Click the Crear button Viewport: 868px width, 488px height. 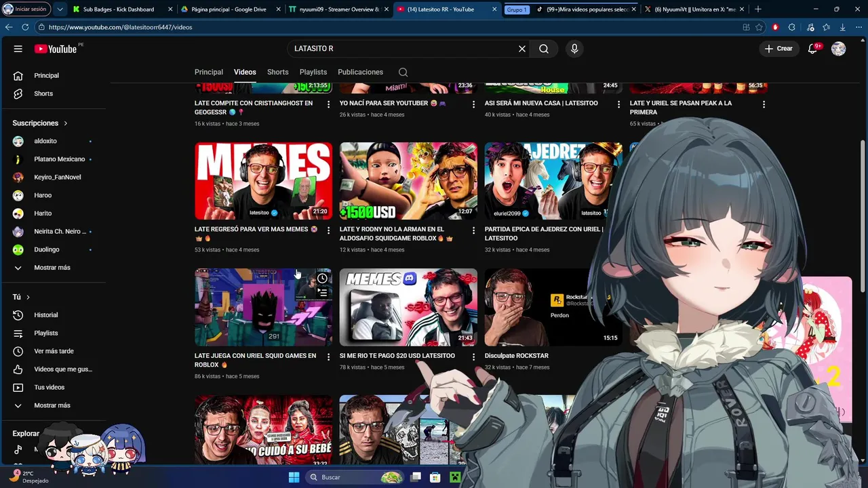point(779,49)
